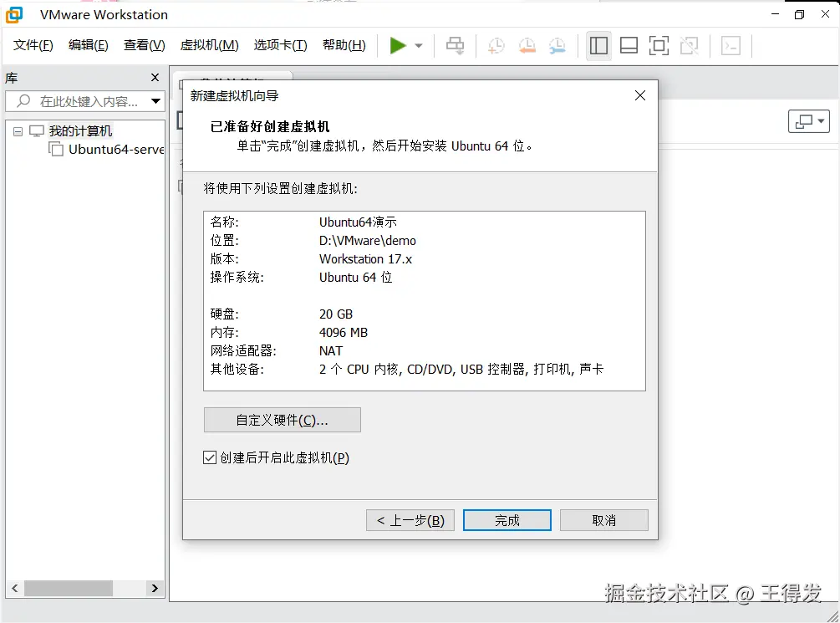Click the 完成 finish button

point(507,520)
